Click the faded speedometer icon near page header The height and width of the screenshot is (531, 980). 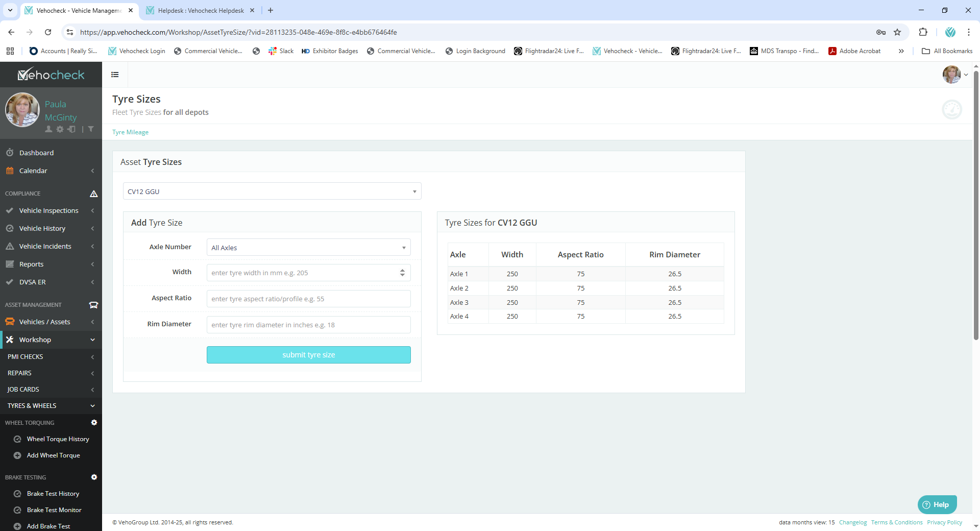point(952,109)
